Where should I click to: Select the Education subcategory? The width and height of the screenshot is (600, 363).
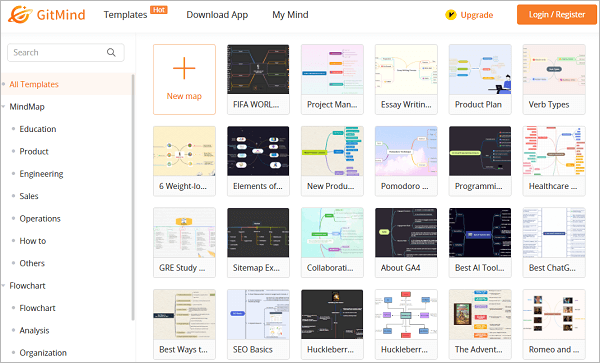tap(38, 129)
